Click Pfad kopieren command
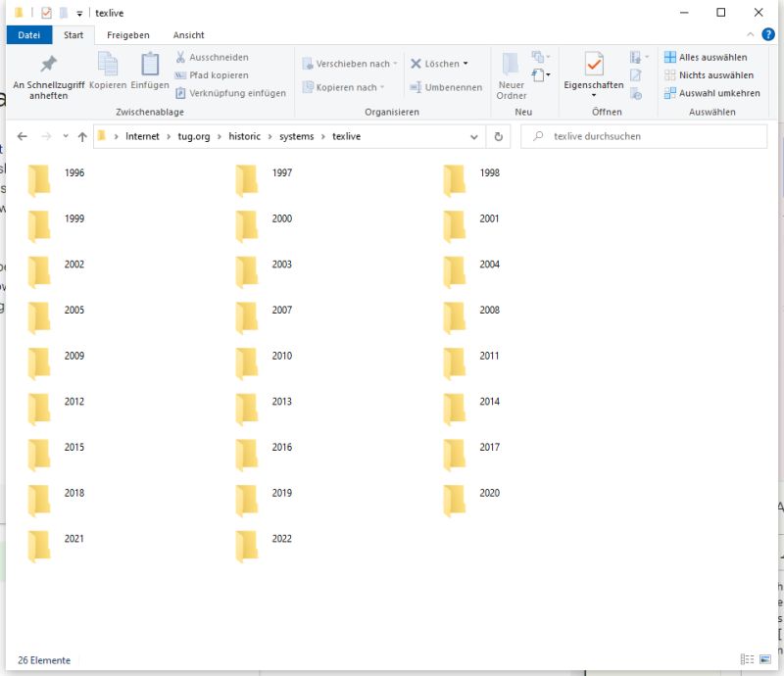The image size is (784, 676). coord(212,75)
